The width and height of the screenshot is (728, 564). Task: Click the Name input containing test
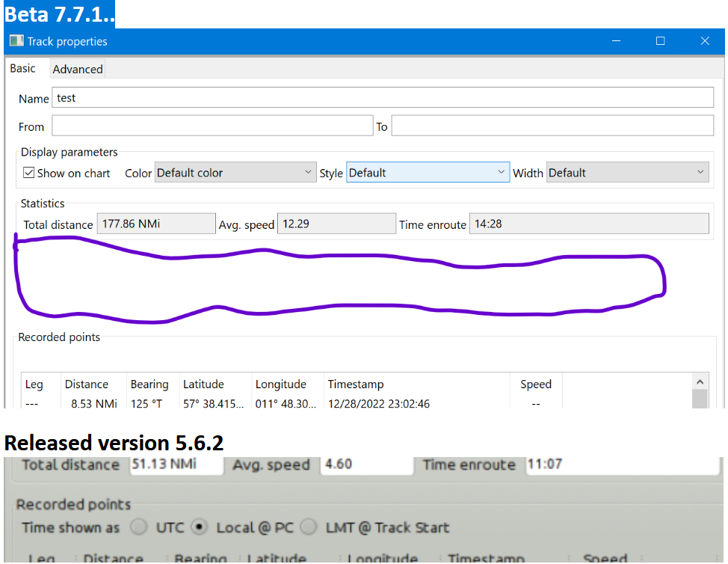point(383,97)
